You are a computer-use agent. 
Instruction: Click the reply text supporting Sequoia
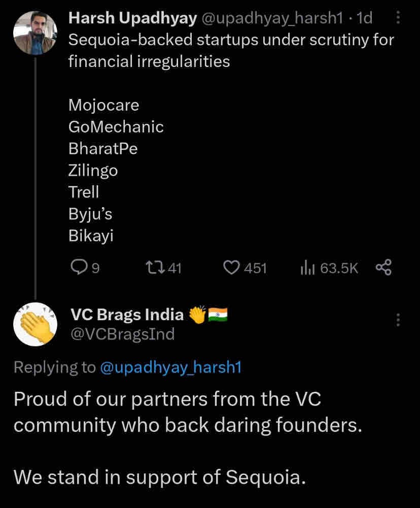(x=152, y=477)
